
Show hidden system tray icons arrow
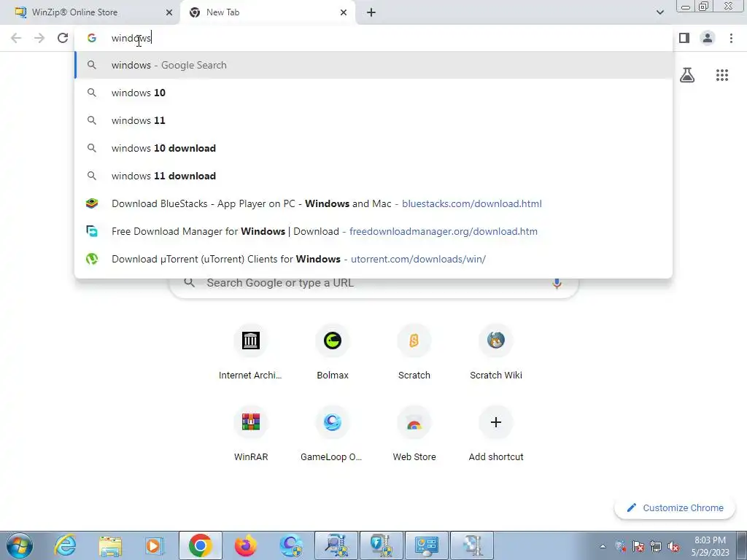tap(603, 546)
